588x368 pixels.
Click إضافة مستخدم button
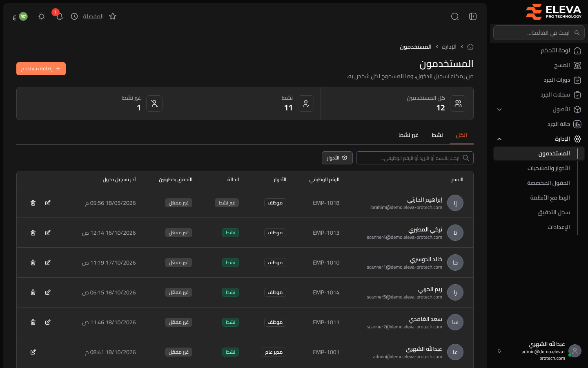[x=41, y=69]
